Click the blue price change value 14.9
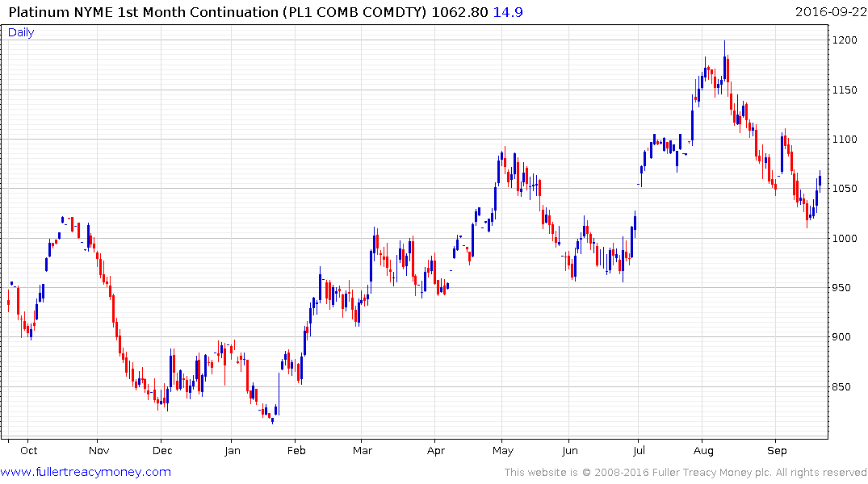Image resolution: width=868 pixels, height=484 pixels. (508, 12)
